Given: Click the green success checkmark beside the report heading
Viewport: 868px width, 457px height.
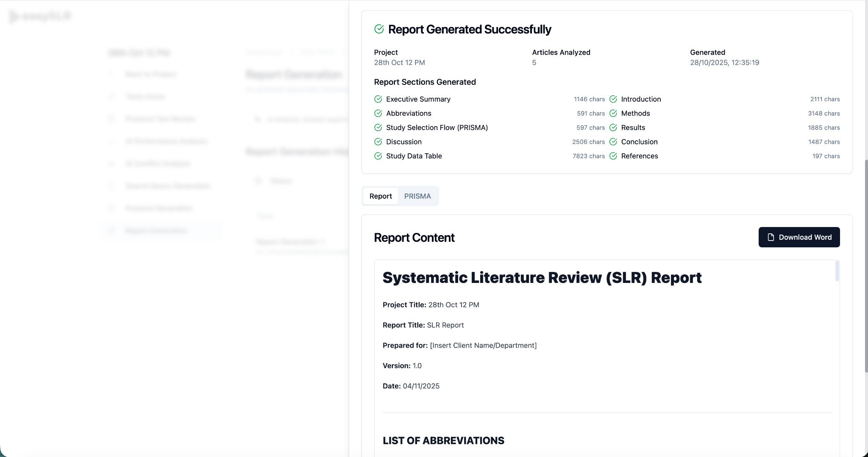Looking at the screenshot, I should click(x=379, y=29).
